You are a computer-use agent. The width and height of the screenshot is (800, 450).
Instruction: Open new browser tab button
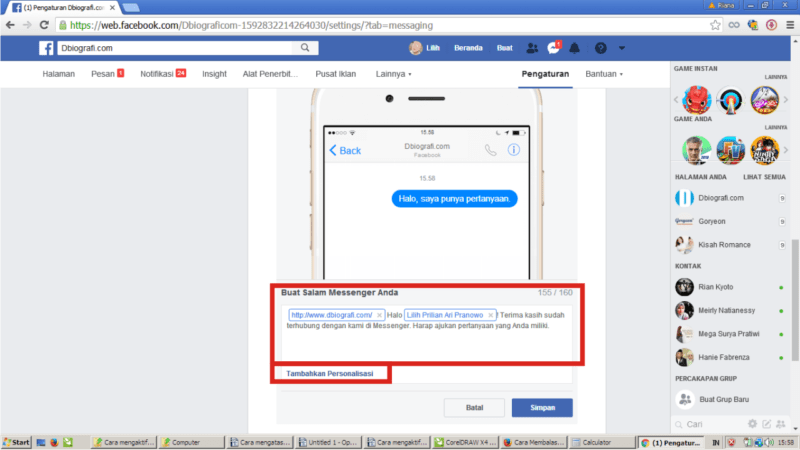click(x=131, y=7)
